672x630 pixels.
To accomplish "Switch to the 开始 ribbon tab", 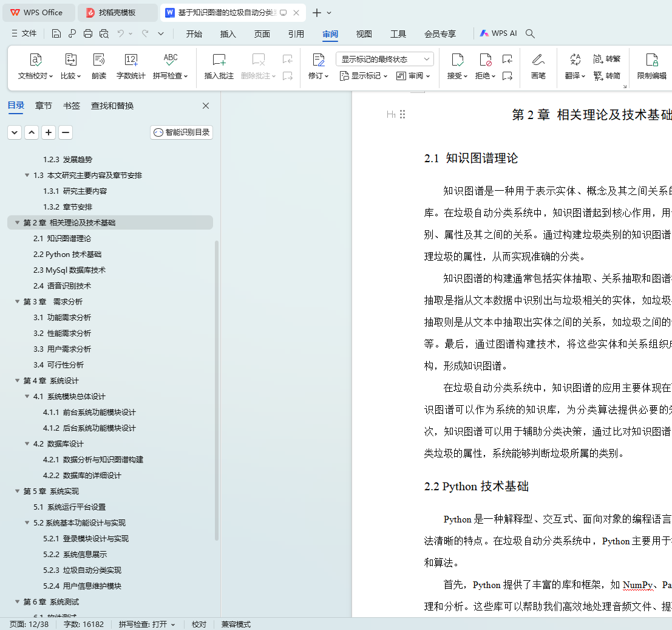I will [x=194, y=34].
